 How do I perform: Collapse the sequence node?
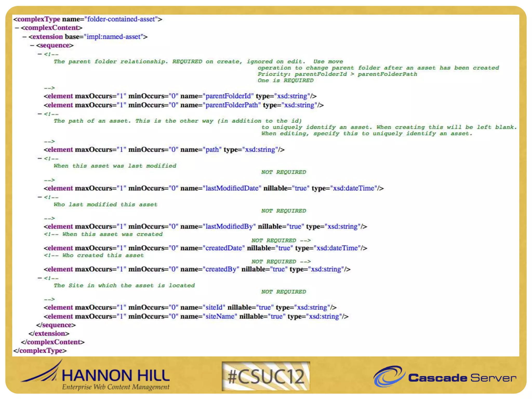point(32,45)
